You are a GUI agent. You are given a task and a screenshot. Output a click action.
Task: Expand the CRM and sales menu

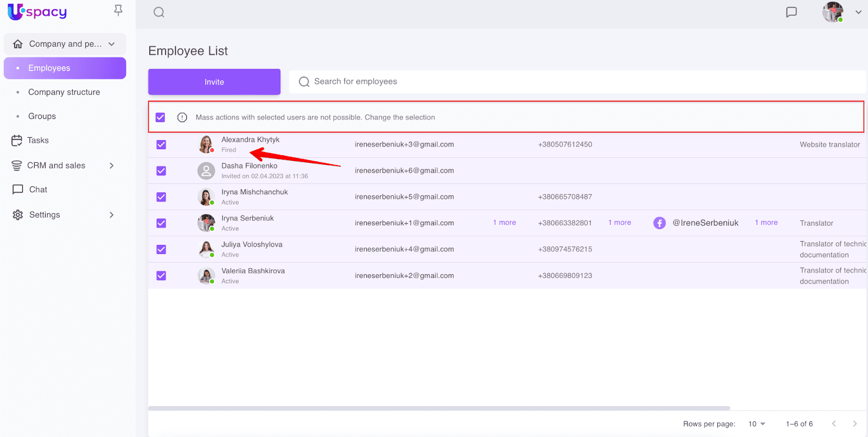112,166
